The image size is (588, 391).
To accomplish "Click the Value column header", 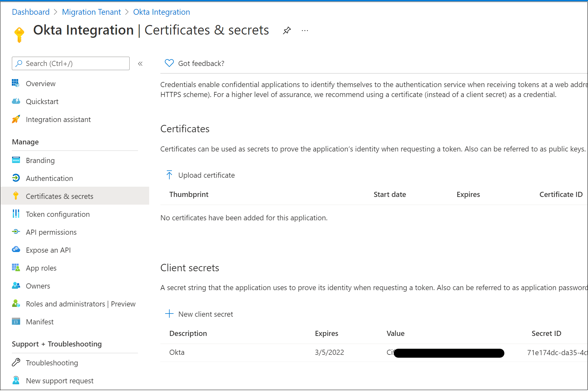I will pyautogui.click(x=396, y=333).
